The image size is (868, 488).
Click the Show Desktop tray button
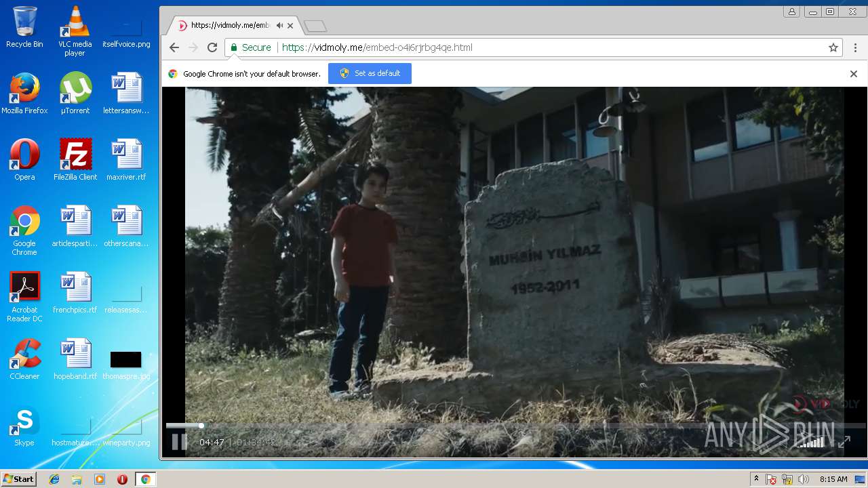coord(861,479)
